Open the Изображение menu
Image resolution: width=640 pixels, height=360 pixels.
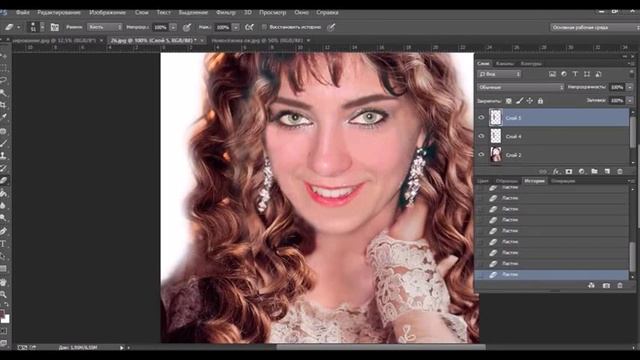coord(107,13)
